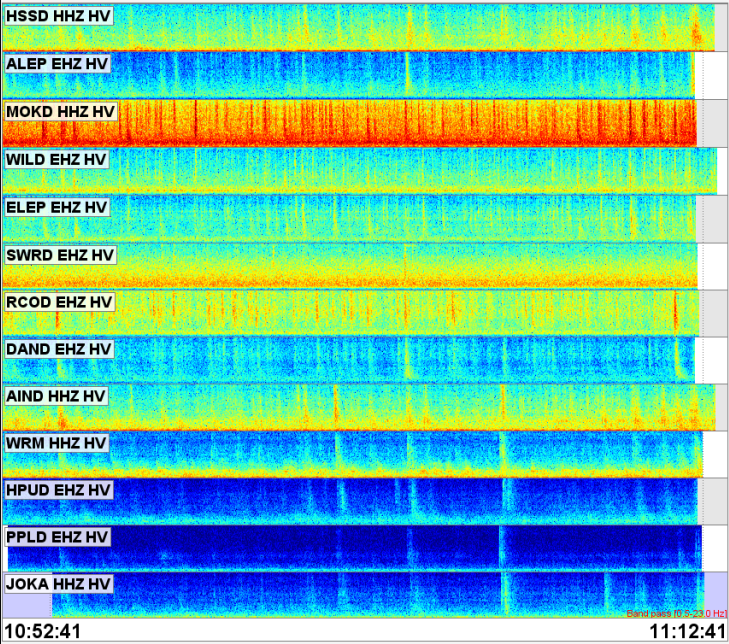
Task: Select the ELEP EHZ HV station label
Action: tap(57, 207)
